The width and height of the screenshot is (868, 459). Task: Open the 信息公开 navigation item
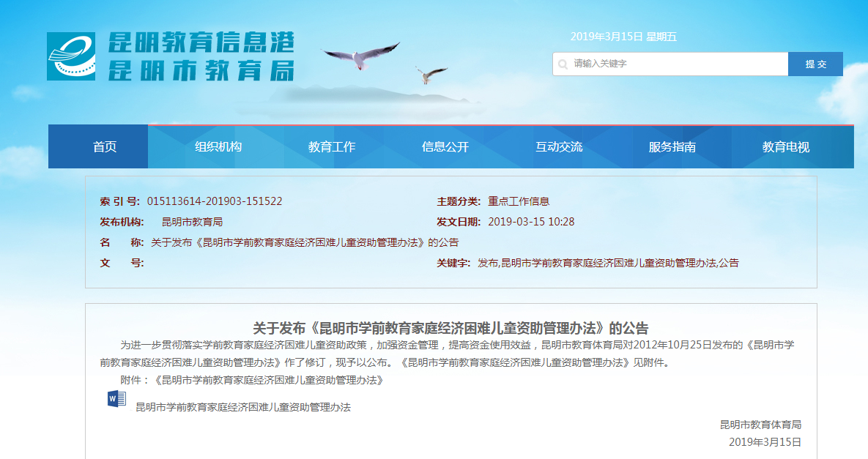445,147
